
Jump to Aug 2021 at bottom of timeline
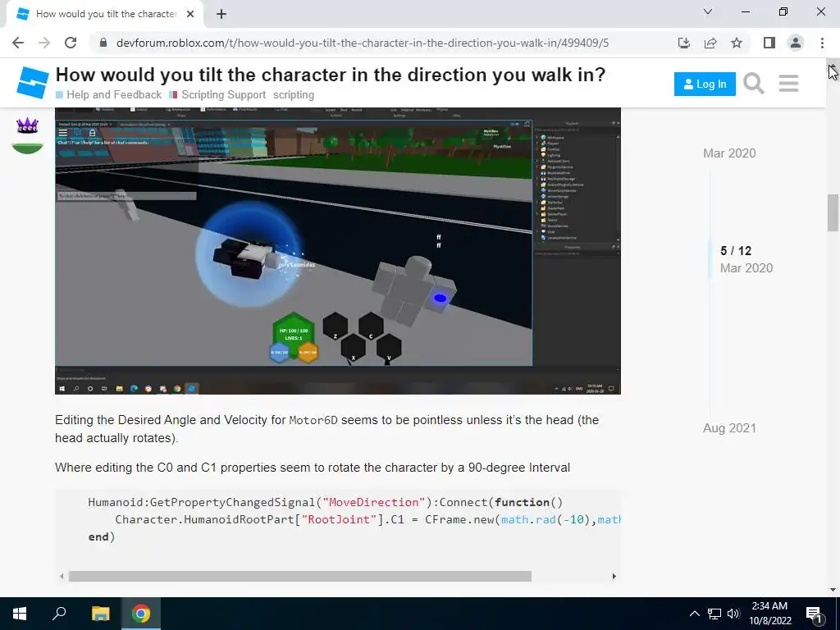(x=729, y=428)
